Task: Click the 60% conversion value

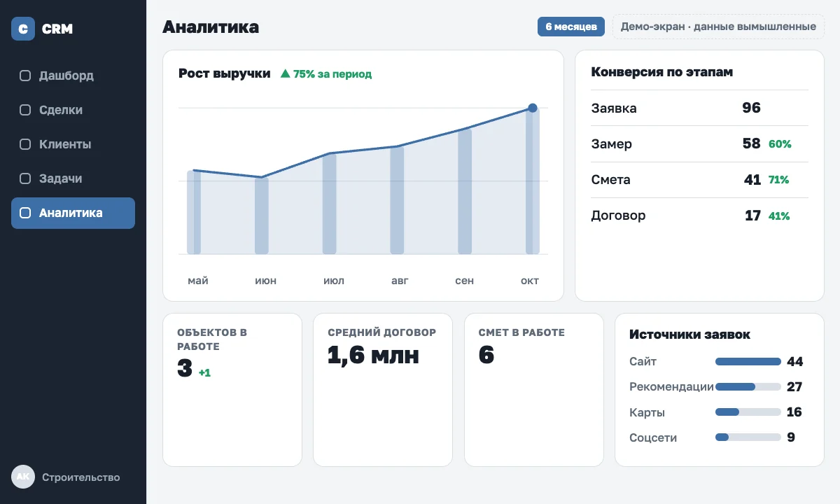Action: 780,144
